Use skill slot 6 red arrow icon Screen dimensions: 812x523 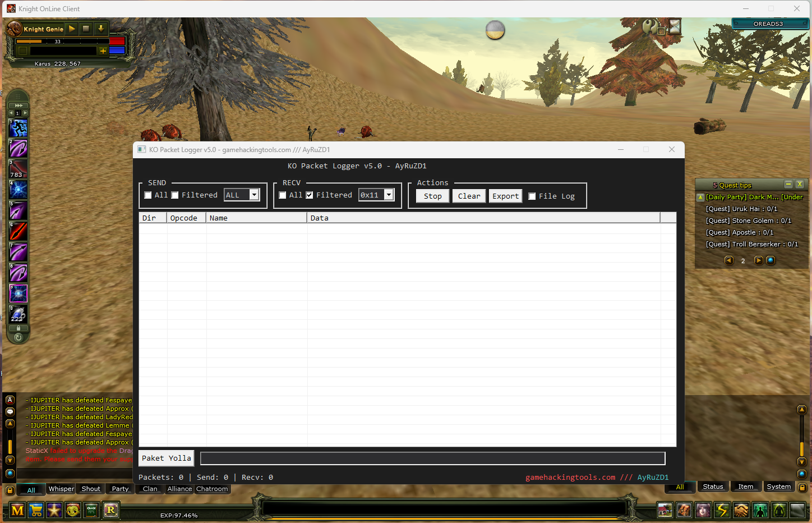[x=19, y=231]
